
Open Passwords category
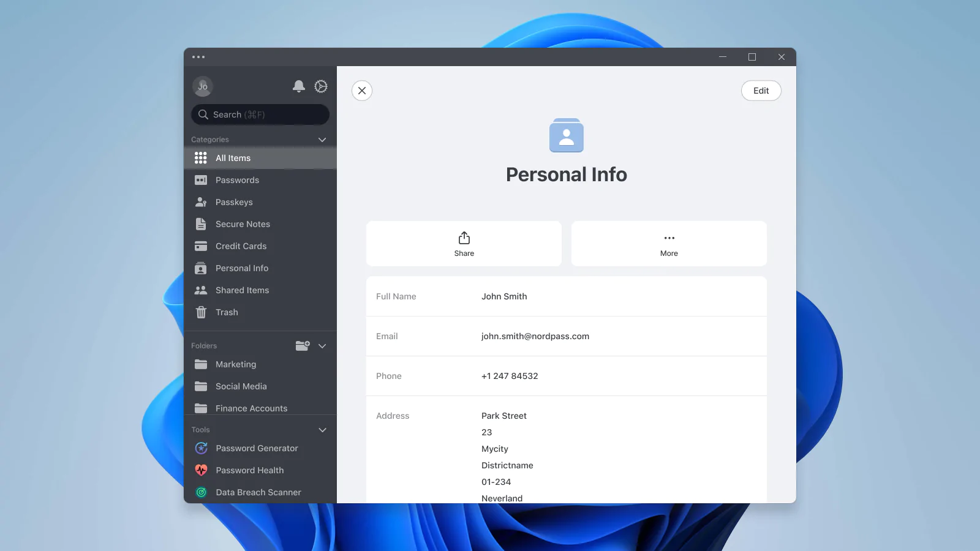(260, 180)
